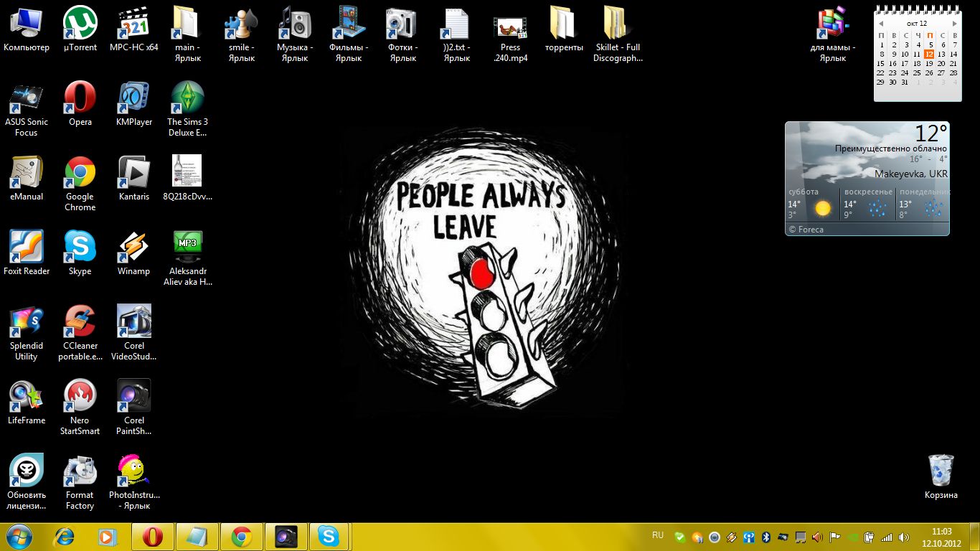The image size is (980, 551).
Task: Open the Музыка folder shortcut
Action: click(295, 34)
